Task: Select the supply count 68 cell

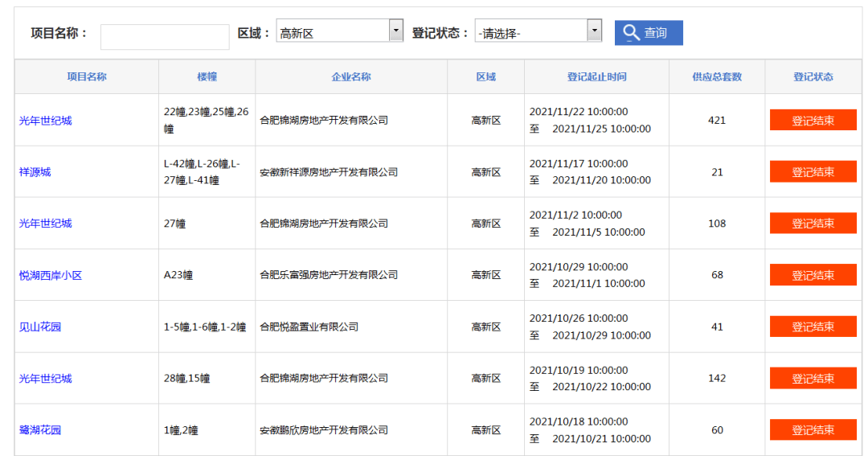Action: [x=717, y=275]
